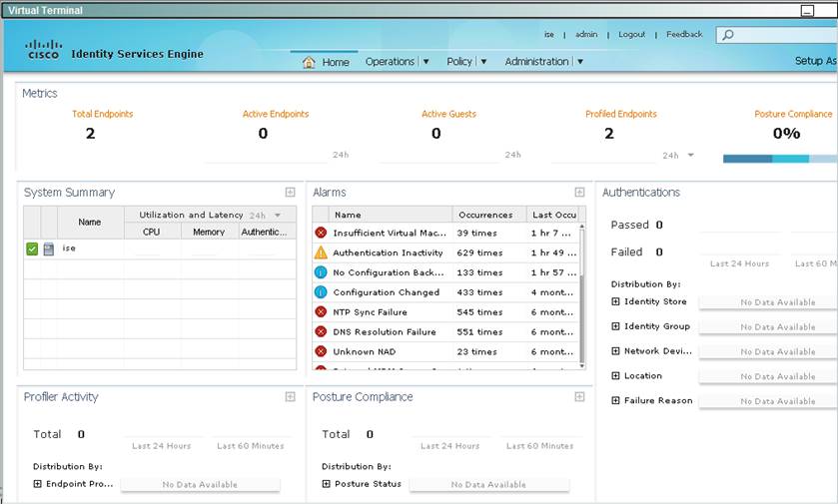
Task: Click the info icon beside Configuration Changed
Action: 321,292
